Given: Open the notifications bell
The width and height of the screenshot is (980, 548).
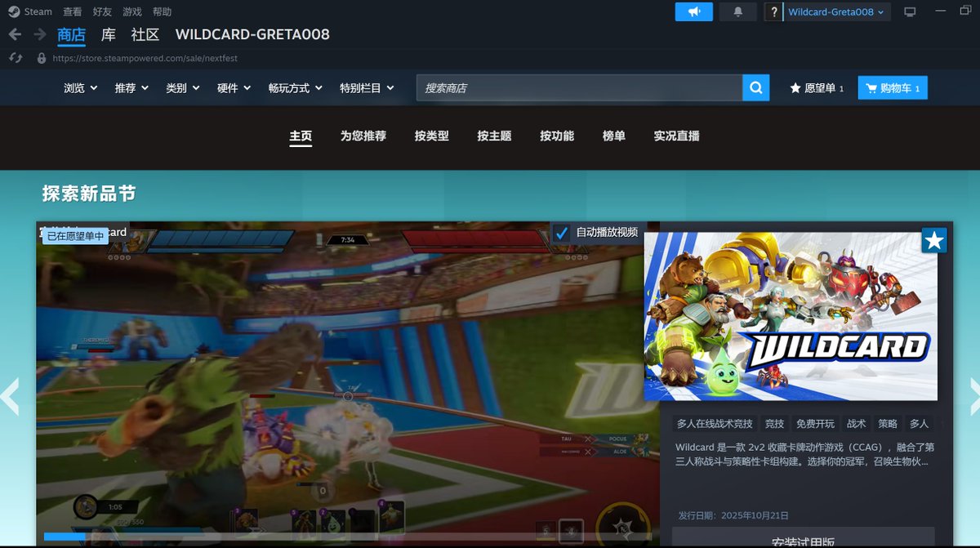Looking at the screenshot, I should tap(738, 11).
